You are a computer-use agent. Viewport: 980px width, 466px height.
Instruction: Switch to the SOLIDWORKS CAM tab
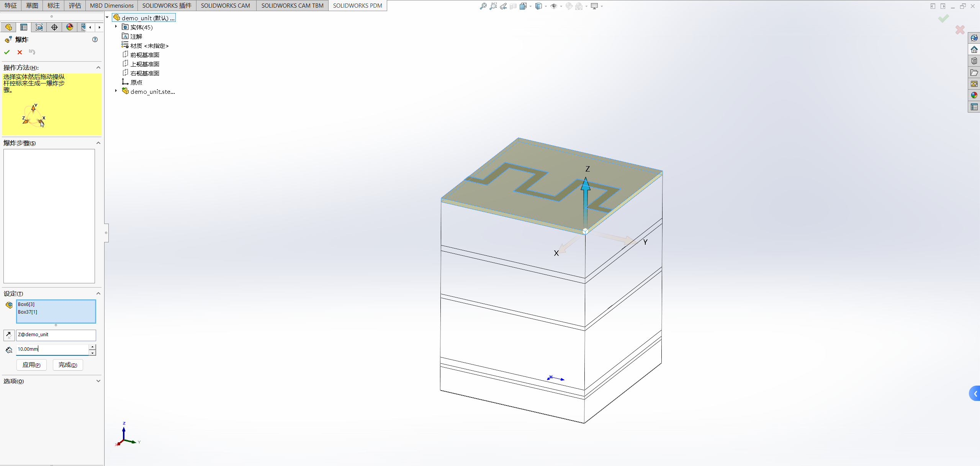(x=225, y=6)
